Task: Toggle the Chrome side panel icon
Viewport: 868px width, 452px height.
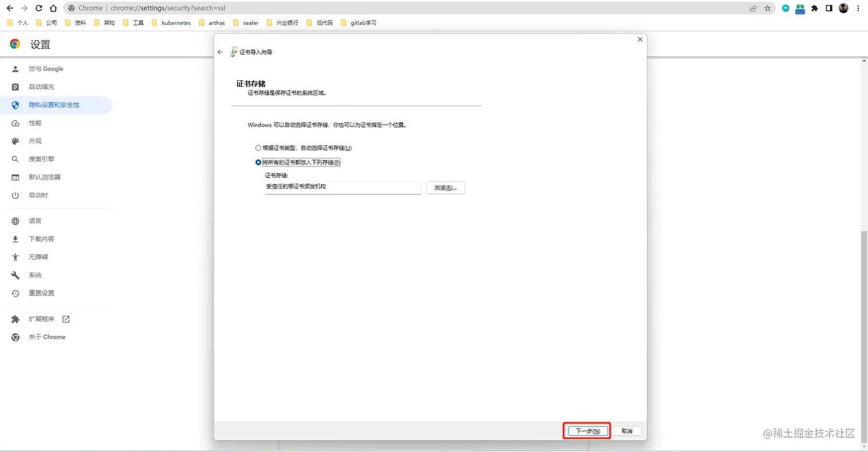Action: pyautogui.click(x=829, y=8)
